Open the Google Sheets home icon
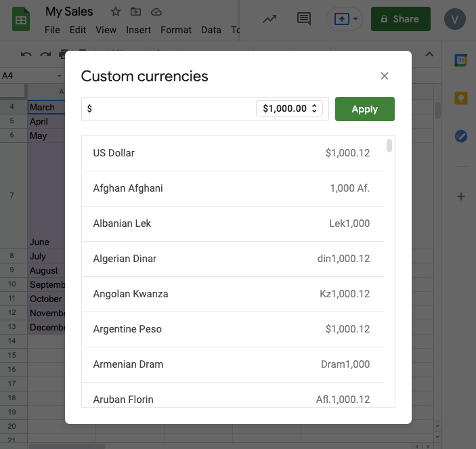 click(20, 20)
